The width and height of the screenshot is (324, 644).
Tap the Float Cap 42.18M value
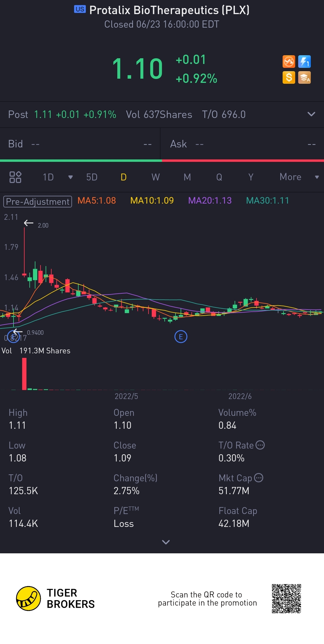[234, 524]
